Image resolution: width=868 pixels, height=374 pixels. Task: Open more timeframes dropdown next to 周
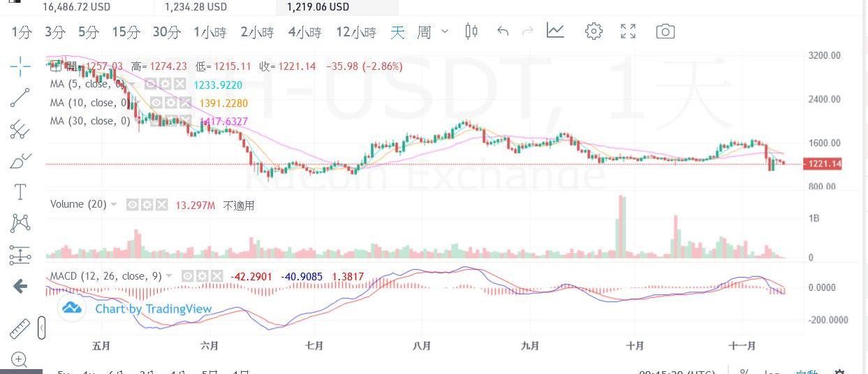tap(446, 31)
